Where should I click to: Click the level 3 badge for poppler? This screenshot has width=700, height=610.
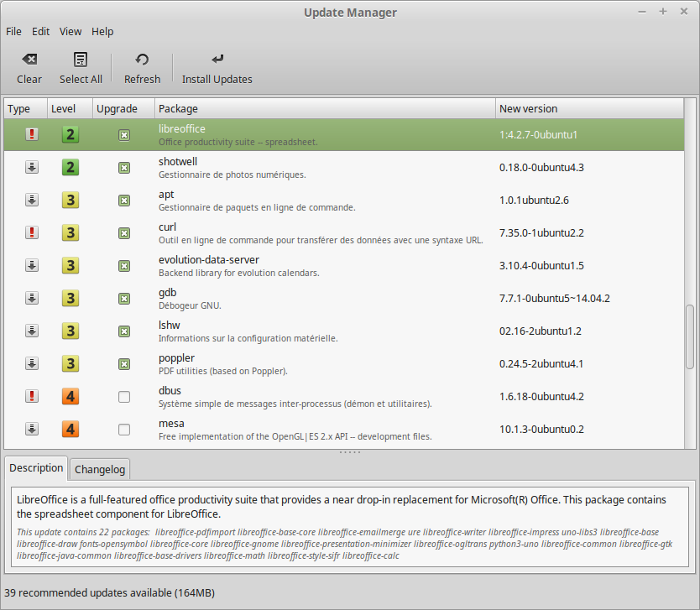pyautogui.click(x=71, y=363)
